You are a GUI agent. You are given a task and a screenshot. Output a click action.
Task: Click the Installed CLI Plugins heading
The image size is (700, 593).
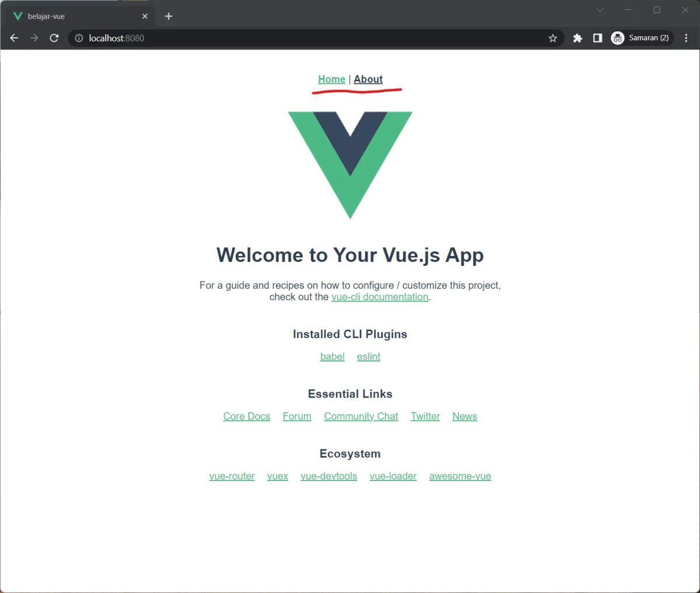[350, 334]
